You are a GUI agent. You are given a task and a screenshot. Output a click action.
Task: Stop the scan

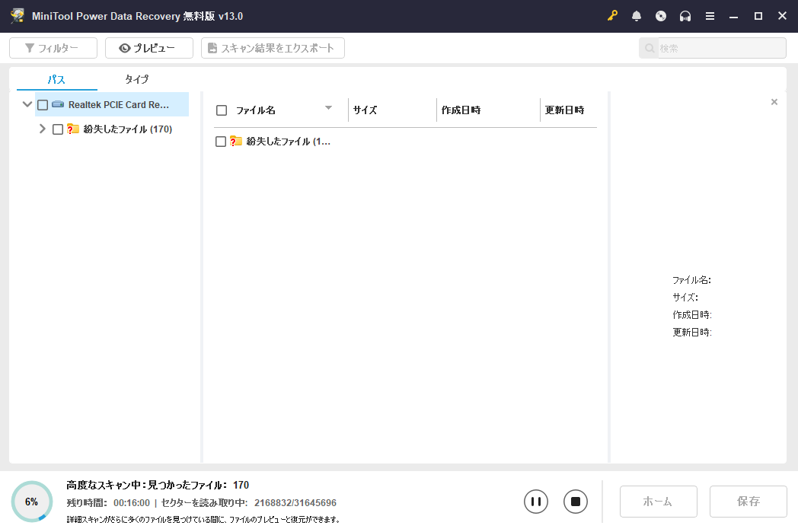576,502
